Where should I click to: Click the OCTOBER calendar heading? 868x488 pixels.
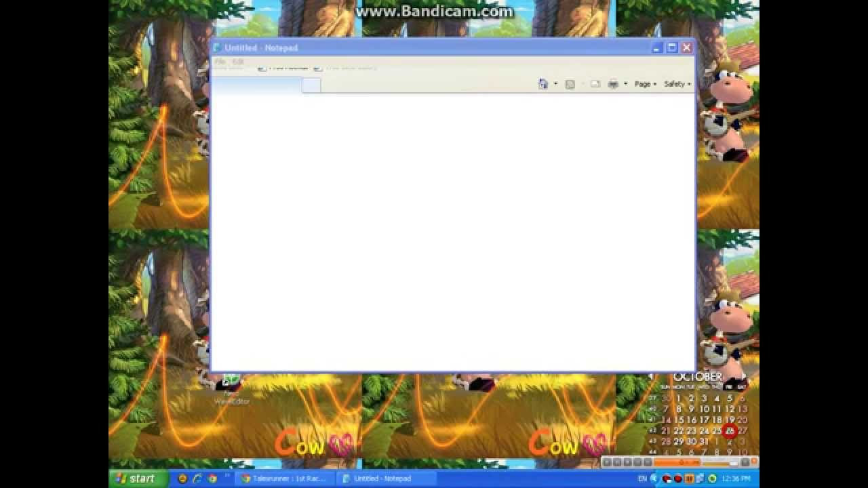click(x=698, y=376)
